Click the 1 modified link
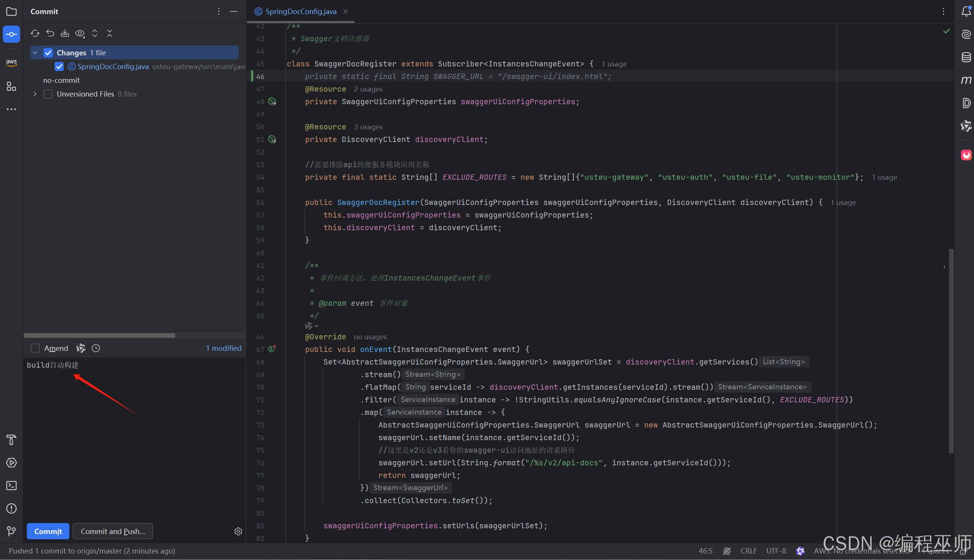The width and height of the screenshot is (974, 560). (223, 348)
